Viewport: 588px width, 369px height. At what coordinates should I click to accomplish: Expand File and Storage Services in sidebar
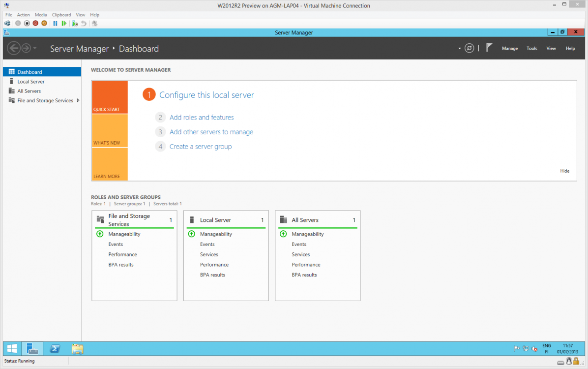(78, 100)
